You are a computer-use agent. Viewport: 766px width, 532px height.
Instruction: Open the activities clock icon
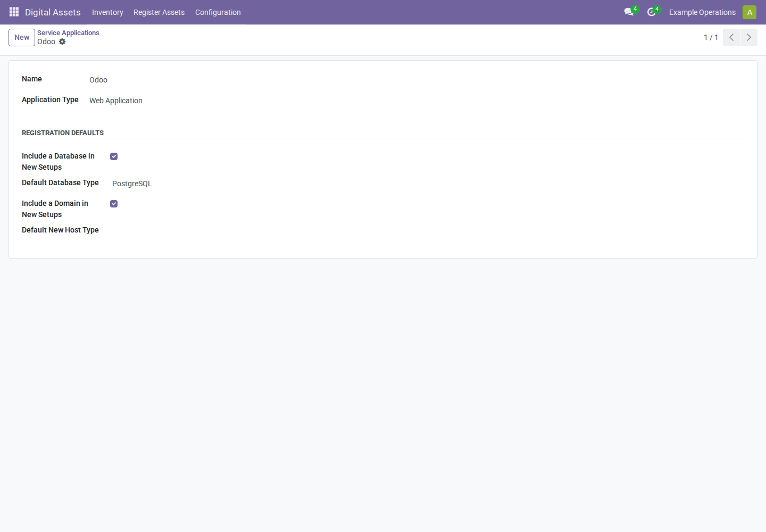[x=652, y=12]
